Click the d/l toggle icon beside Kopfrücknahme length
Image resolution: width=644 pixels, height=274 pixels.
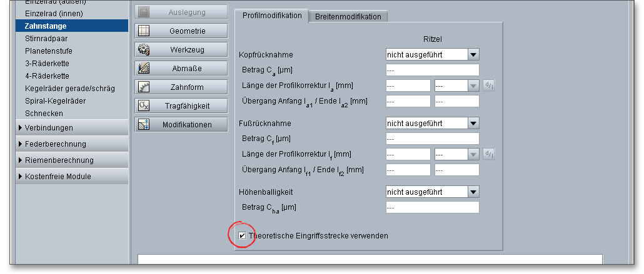(x=489, y=86)
